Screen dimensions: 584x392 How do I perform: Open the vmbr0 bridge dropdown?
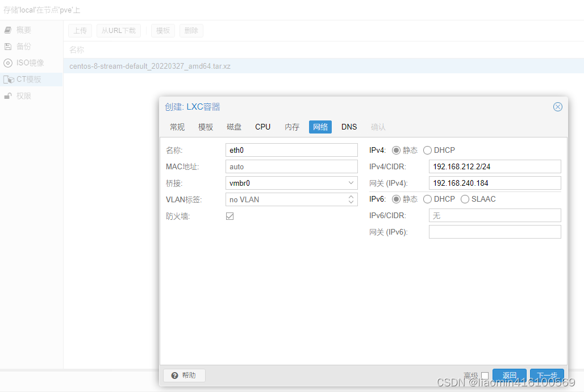click(352, 183)
